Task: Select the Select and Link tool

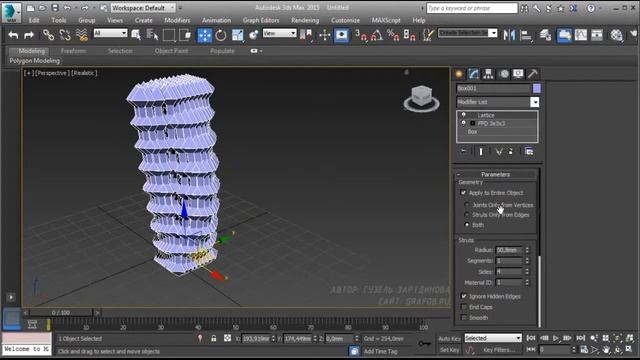Action: pos(49,35)
